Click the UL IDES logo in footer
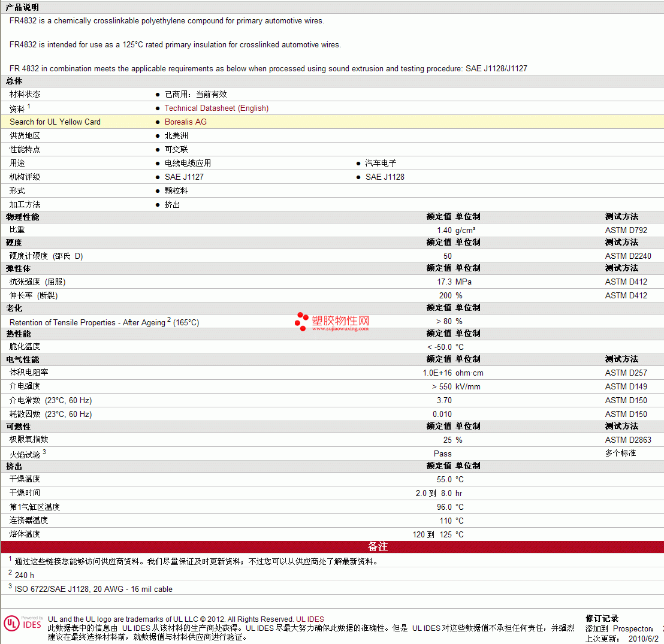 23,624
